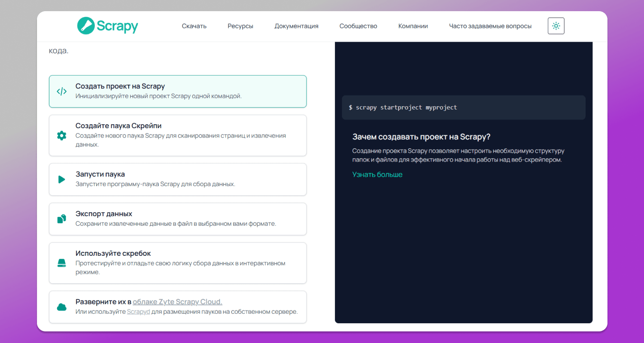Click the description Сохраните извлеченные данные в файл

176,224
